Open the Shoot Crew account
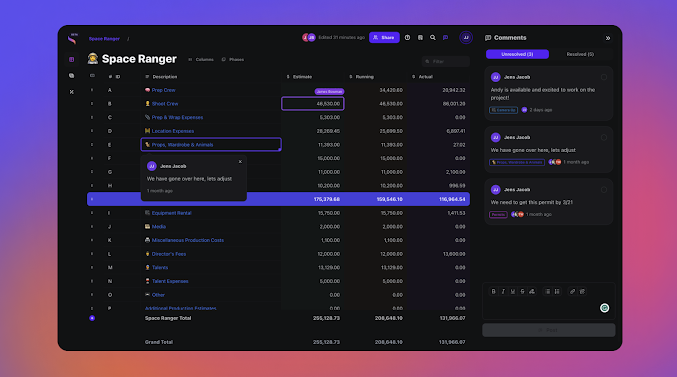Viewport: 677px width, 377px height. click(x=165, y=104)
